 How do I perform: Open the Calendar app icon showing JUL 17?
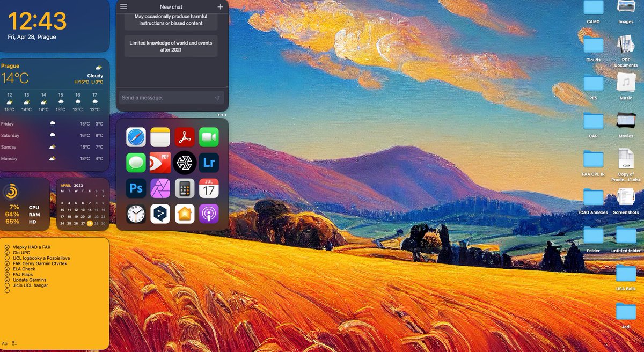209,188
